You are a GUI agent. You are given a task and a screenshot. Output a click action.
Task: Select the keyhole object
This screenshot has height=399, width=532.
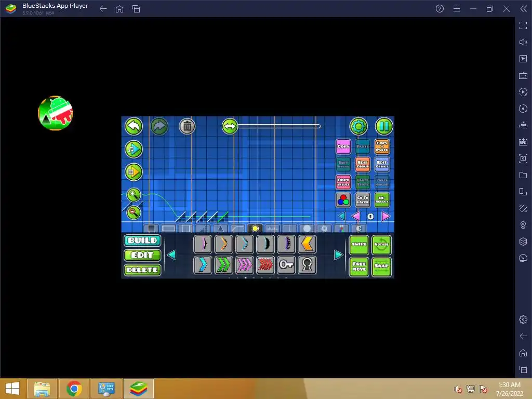(307, 265)
